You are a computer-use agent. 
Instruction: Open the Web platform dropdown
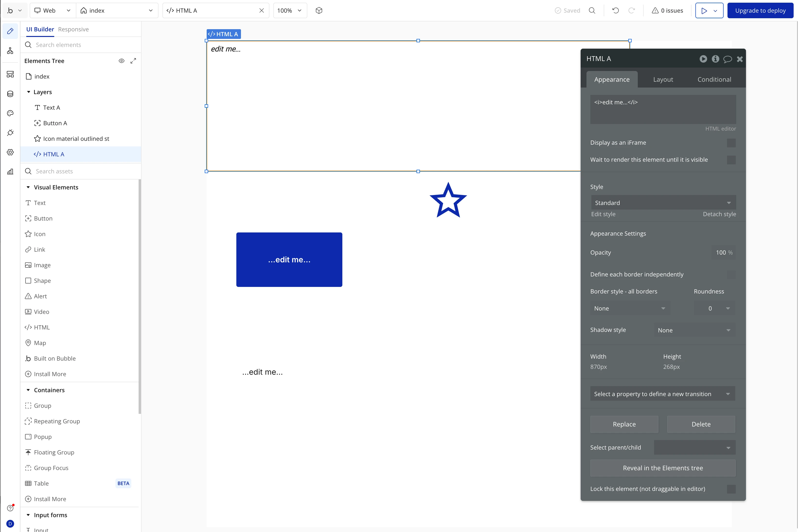point(53,10)
